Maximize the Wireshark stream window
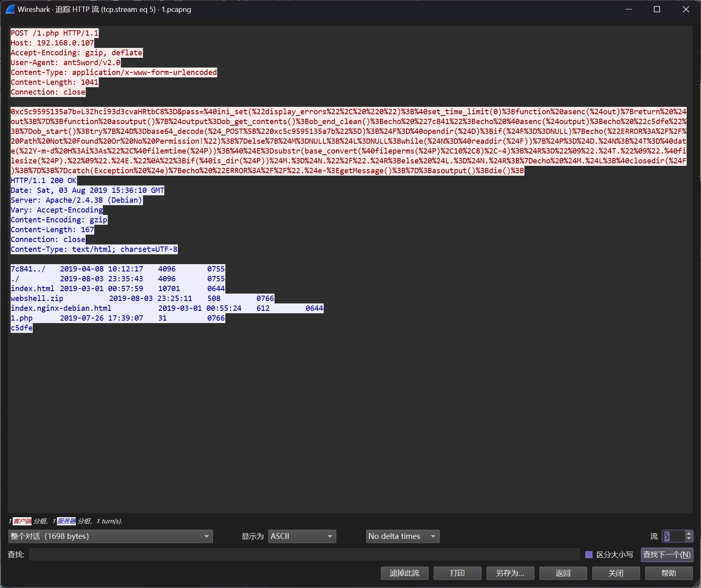Viewport: 701px width, 588px height. tap(657, 9)
